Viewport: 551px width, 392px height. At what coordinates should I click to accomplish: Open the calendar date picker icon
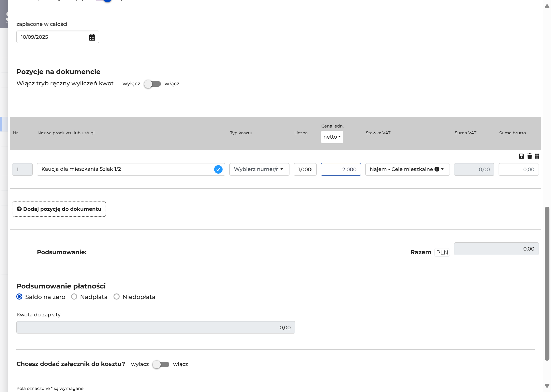tap(92, 37)
